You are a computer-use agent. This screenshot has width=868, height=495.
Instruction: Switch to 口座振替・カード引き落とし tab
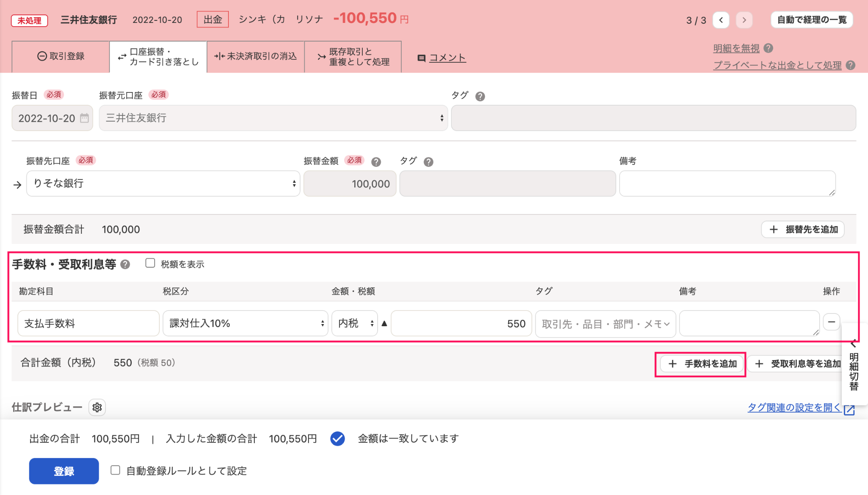(x=158, y=56)
